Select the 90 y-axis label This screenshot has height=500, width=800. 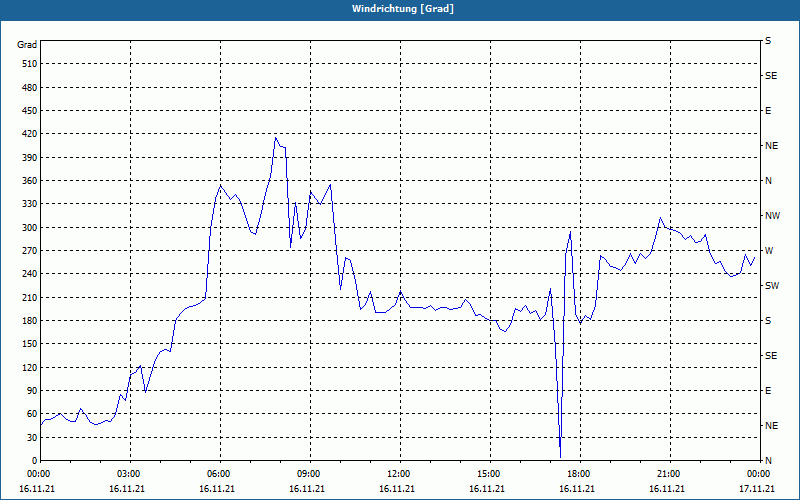(31, 391)
